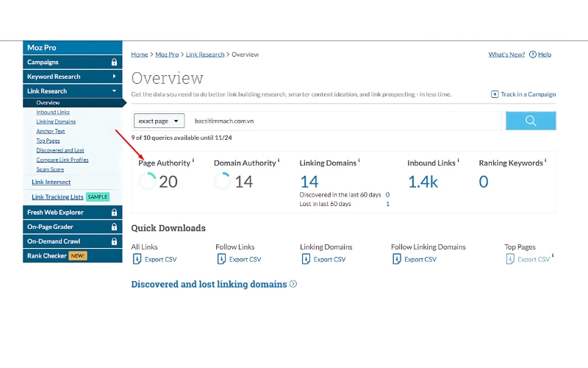Click the All Links export download icon
Screen dimensions: 588x368
click(x=137, y=259)
